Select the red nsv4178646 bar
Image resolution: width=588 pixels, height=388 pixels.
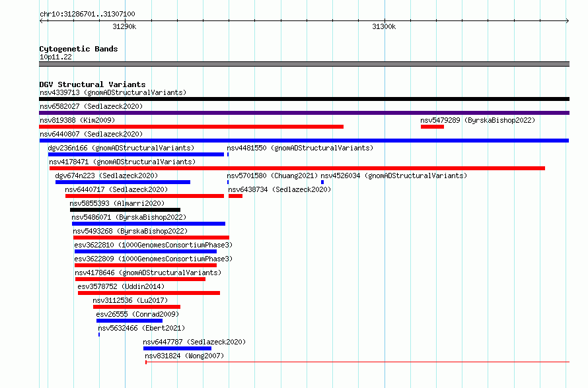[140, 279]
